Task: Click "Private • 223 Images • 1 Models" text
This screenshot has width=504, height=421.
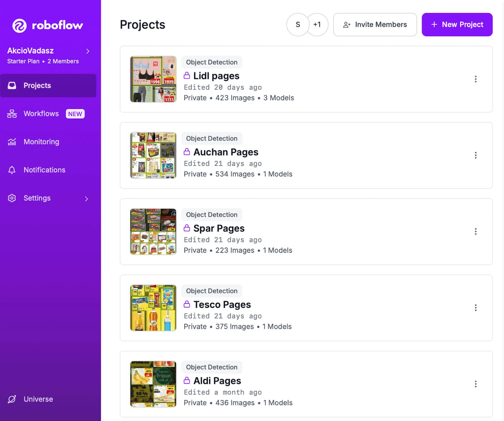Action: click(238, 251)
